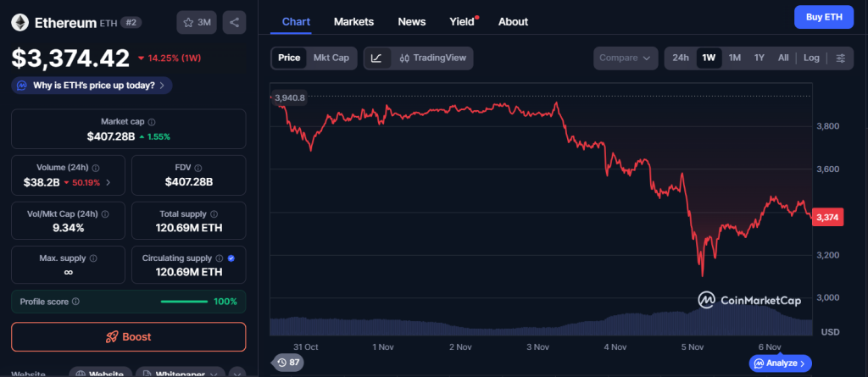Click info icon beside Market cap
Image resolution: width=868 pixels, height=377 pixels.
pos(152,122)
